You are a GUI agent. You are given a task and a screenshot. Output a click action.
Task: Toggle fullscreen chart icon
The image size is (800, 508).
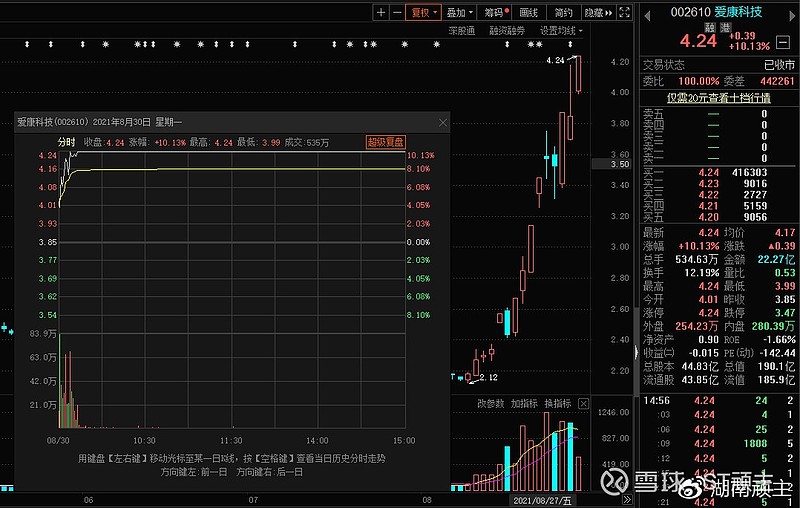click(x=624, y=13)
